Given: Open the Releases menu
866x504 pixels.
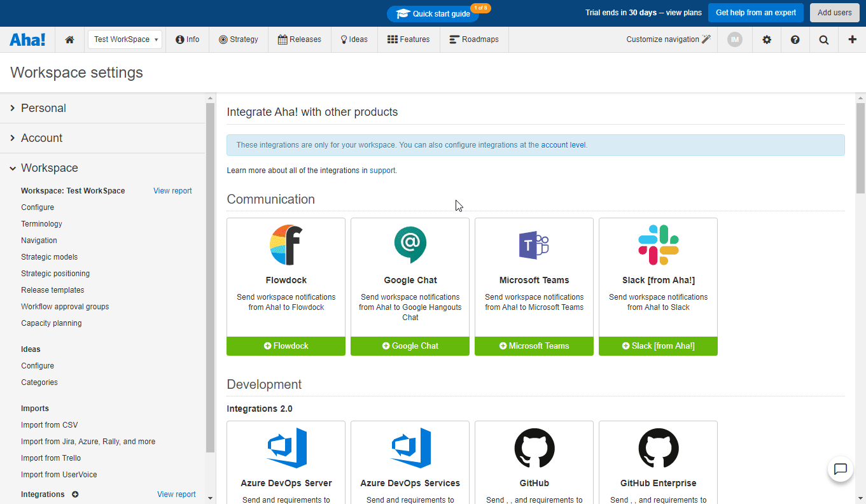Looking at the screenshot, I should [x=300, y=39].
